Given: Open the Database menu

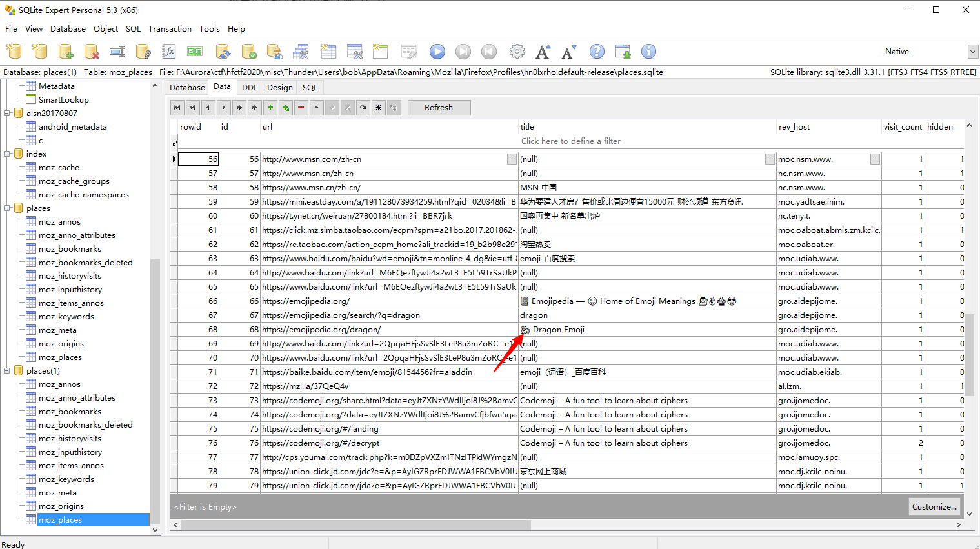Looking at the screenshot, I should pos(68,29).
